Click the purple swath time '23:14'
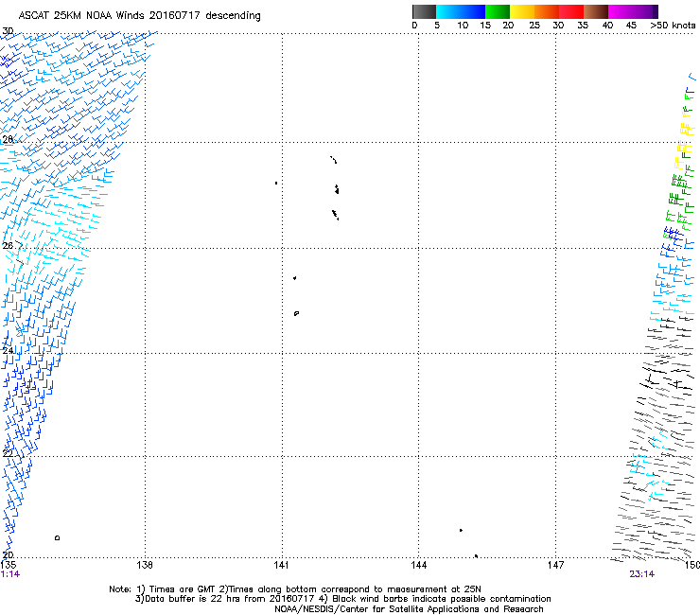 (x=642, y=574)
